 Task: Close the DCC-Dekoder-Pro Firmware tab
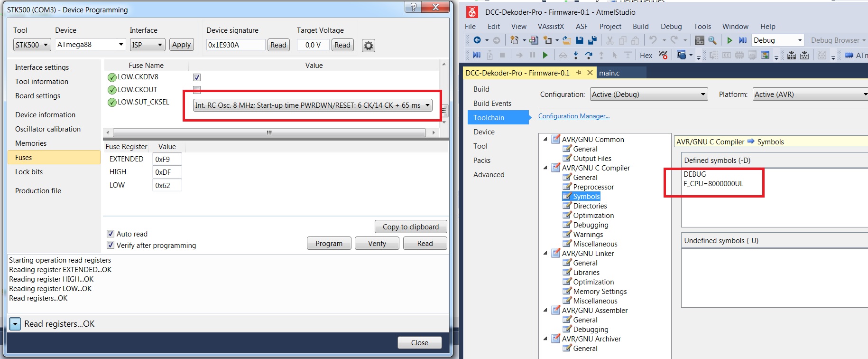coord(590,73)
